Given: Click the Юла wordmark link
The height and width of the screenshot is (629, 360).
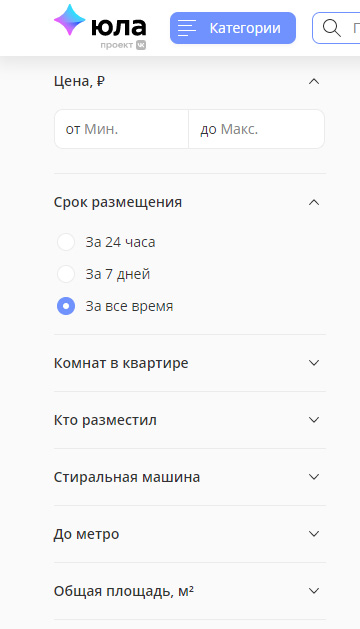Looking at the screenshot, I should coord(118,27).
